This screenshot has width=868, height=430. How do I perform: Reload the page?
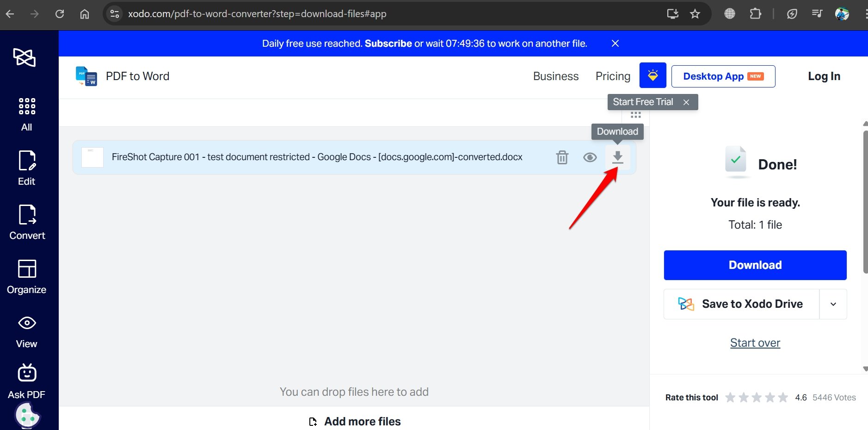coord(60,14)
